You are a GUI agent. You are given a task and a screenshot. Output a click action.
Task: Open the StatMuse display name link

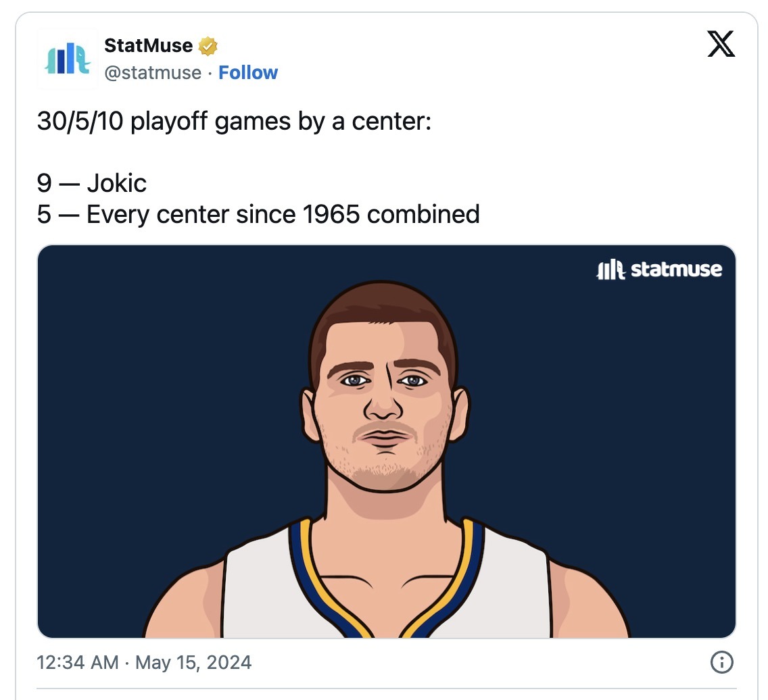pos(149,45)
